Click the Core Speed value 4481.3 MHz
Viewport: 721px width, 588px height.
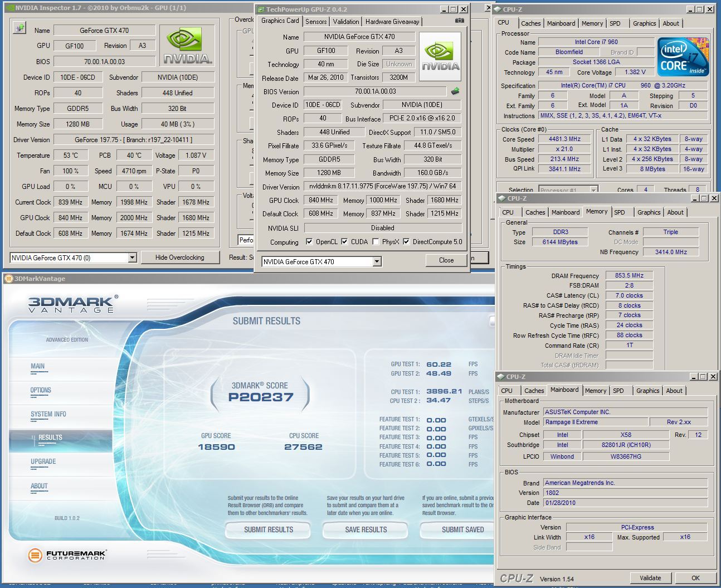coord(564,139)
